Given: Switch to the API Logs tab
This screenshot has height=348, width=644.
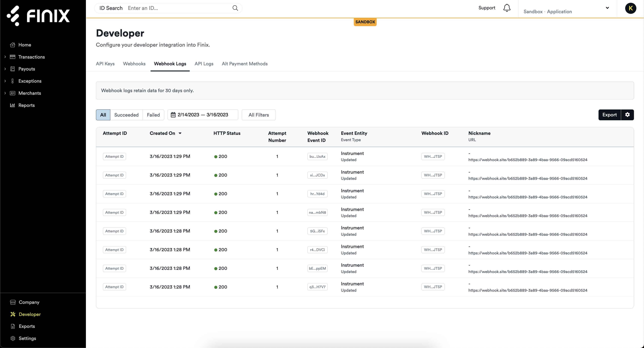Looking at the screenshot, I should [x=204, y=64].
